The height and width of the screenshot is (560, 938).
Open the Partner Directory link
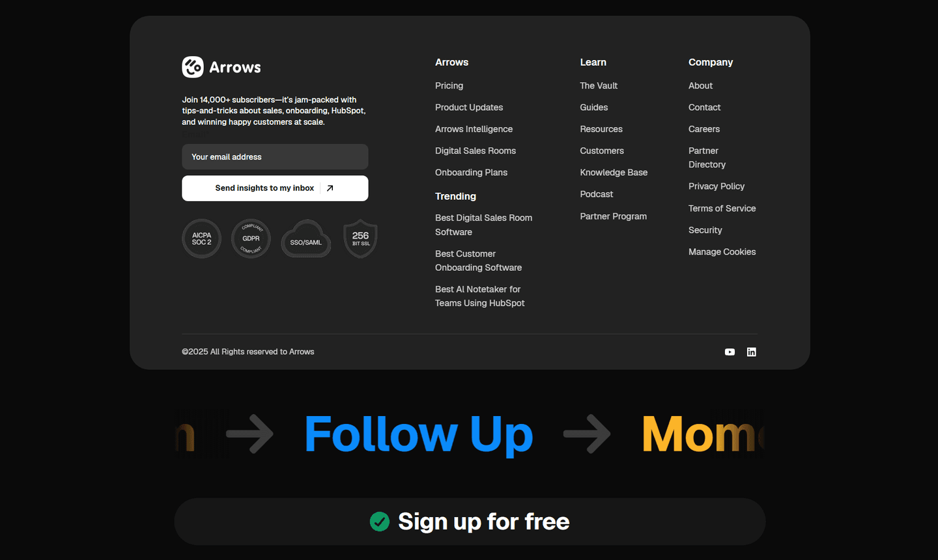707,158
